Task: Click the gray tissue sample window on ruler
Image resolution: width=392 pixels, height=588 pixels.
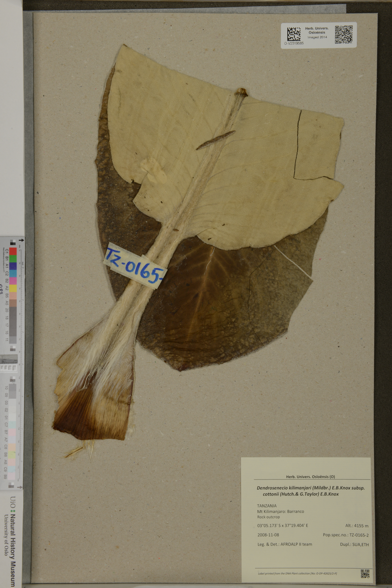Action: click(9, 359)
